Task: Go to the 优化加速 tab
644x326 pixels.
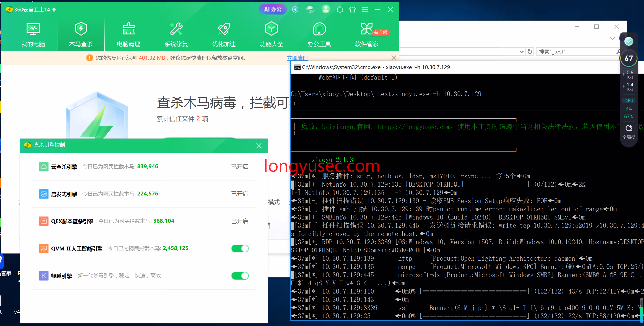Action: 224,35
